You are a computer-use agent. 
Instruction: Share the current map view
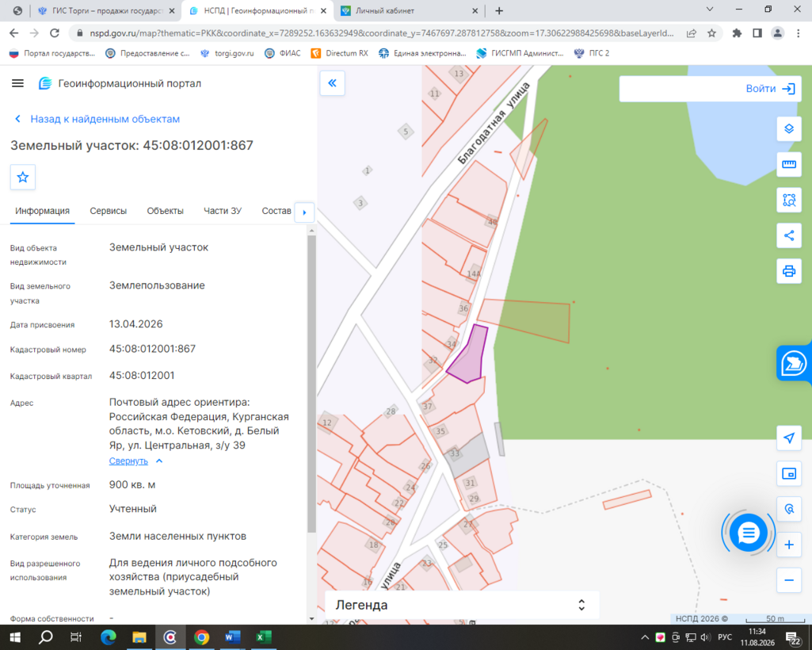[x=789, y=236]
